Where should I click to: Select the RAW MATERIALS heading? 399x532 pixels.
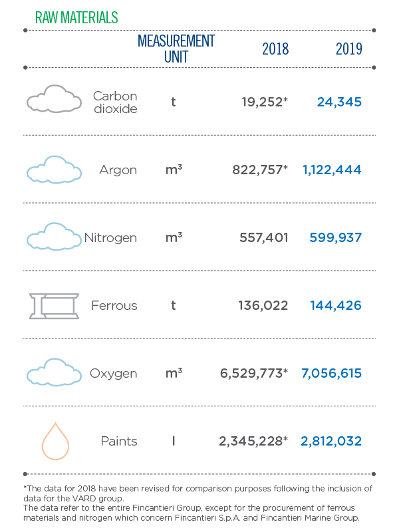tap(76, 18)
